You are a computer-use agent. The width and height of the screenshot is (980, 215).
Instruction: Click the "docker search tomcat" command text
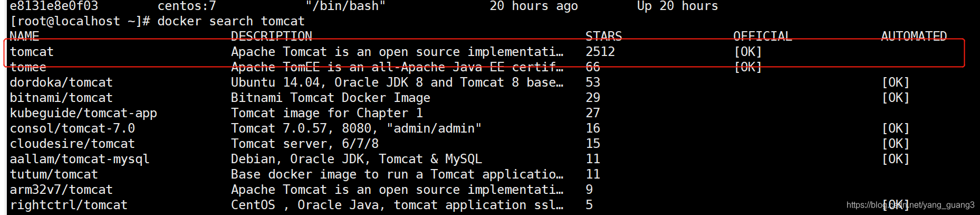click(231, 21)
